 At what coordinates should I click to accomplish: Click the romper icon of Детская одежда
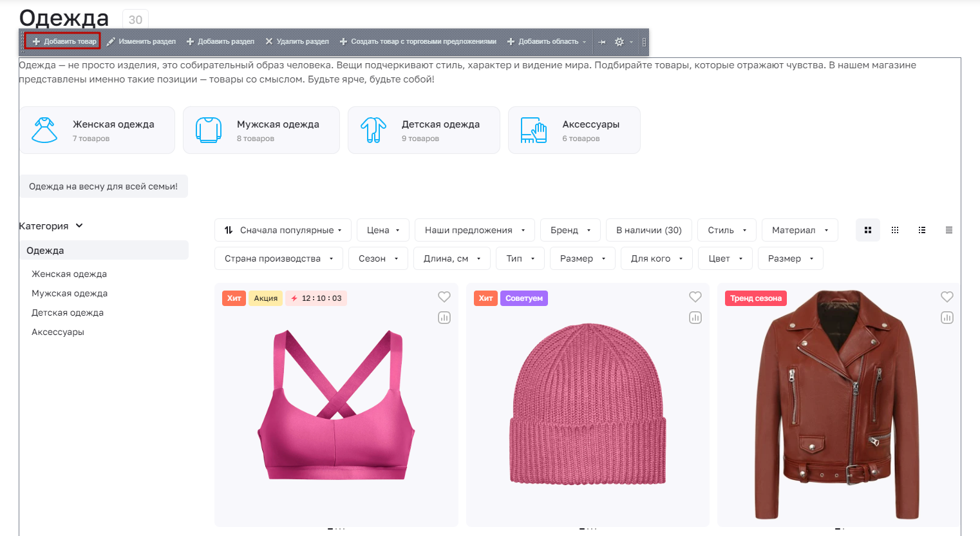coord(373,130)
